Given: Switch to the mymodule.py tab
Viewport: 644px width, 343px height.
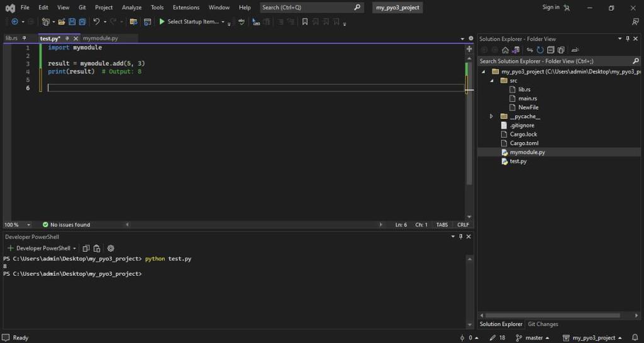Looking at the screenshot, I should tap(100, 38).
